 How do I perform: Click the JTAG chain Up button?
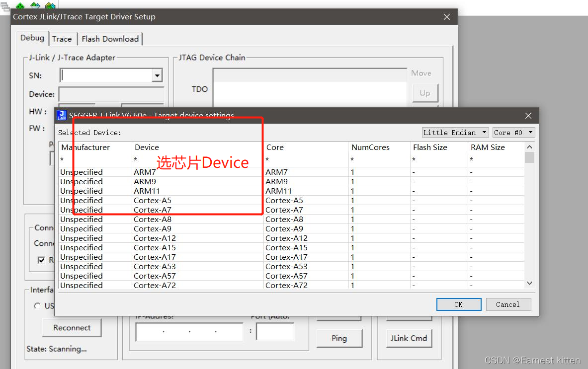tap(425, 93)
